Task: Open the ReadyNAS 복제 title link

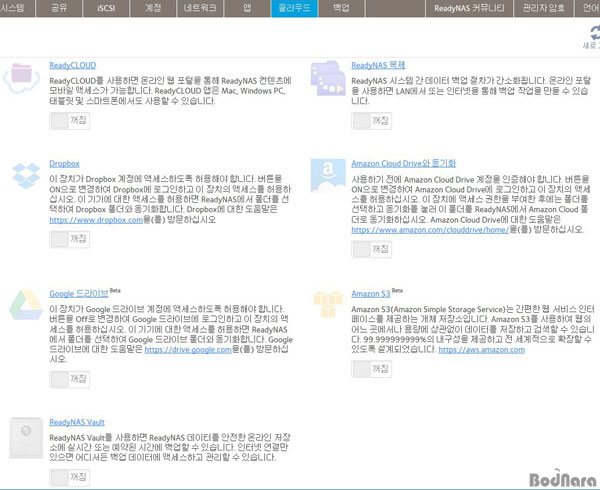Action: (378, 65)
